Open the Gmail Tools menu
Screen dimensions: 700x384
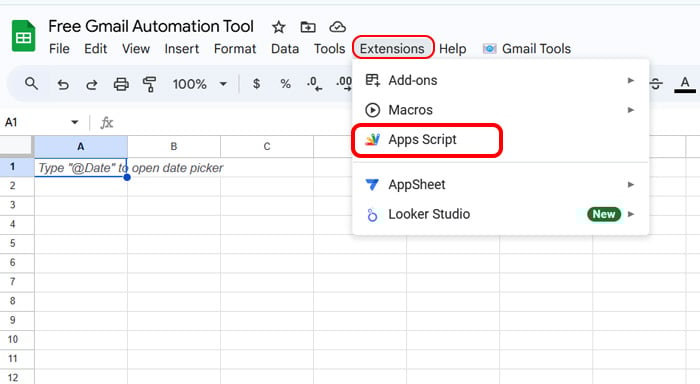527,49
